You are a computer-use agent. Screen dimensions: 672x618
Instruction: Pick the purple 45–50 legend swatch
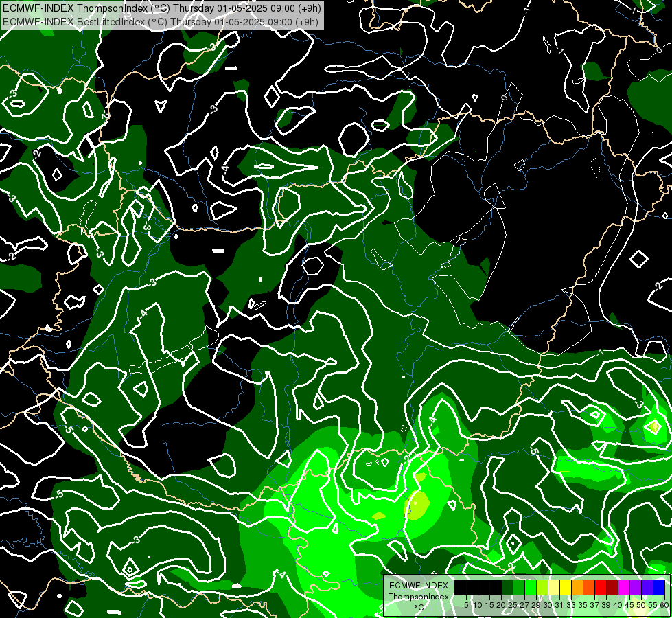[x=635, y=588]
